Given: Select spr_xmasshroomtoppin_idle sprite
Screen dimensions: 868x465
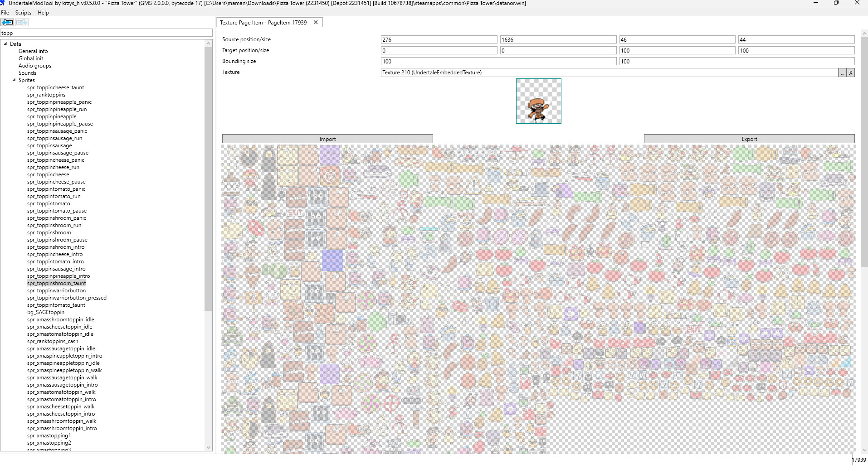Looking at the screenshot, I should [61, 320].
